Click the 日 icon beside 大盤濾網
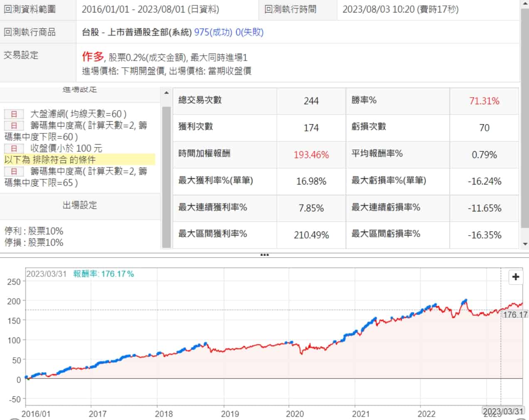 (14, 114)
